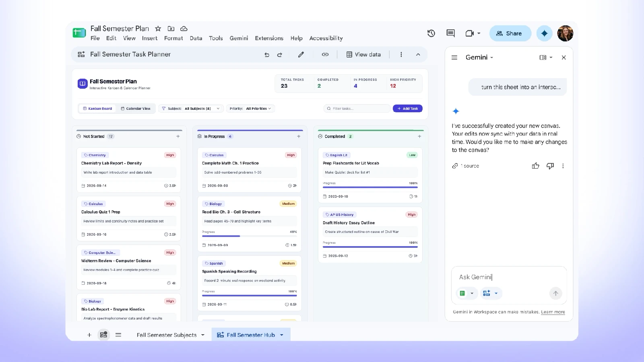This screenshot has width=644, height=362.
Task: Close the Gemini side panel
Action: coord(564,58)
